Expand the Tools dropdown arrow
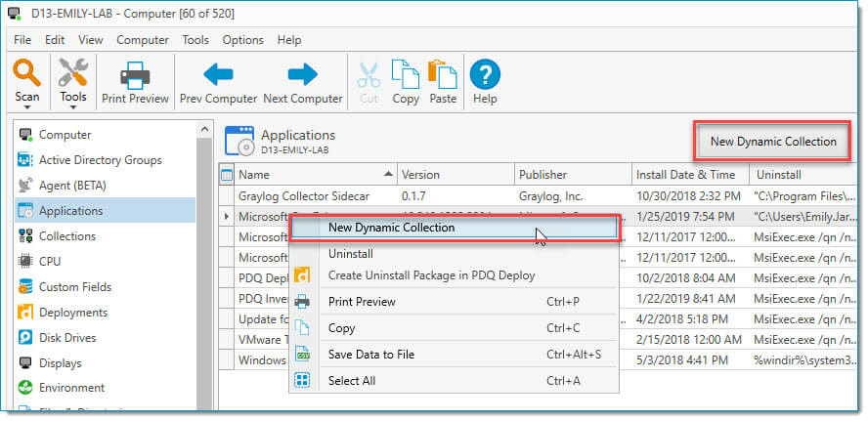Screen dimensions: 868x421 click(73, 107)
